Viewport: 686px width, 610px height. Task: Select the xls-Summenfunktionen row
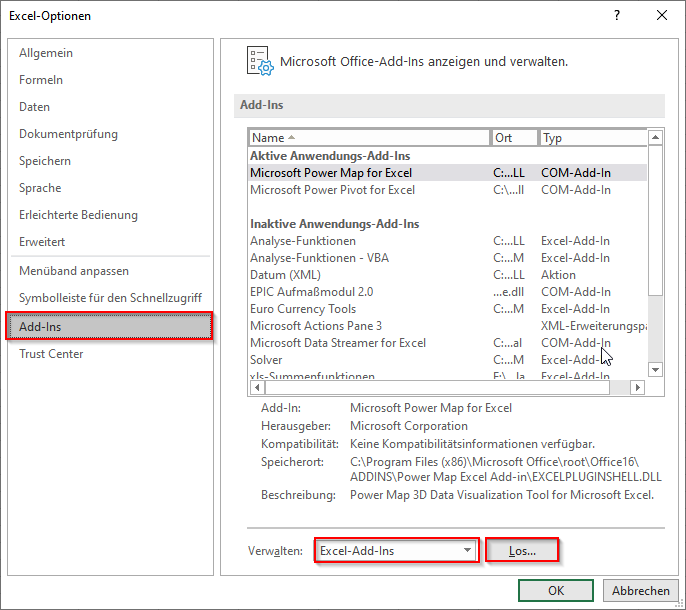pyautogui.click(x=448, y=375)
